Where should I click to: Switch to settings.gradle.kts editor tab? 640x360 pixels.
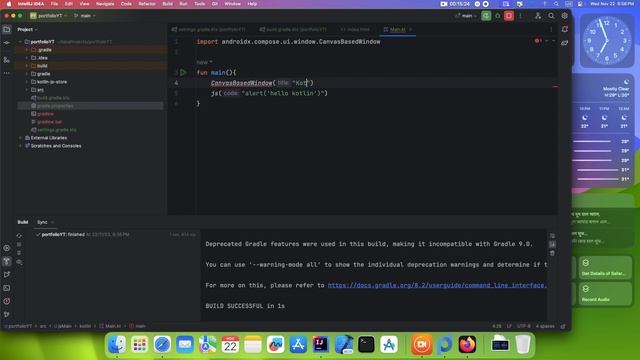(209, 29)
